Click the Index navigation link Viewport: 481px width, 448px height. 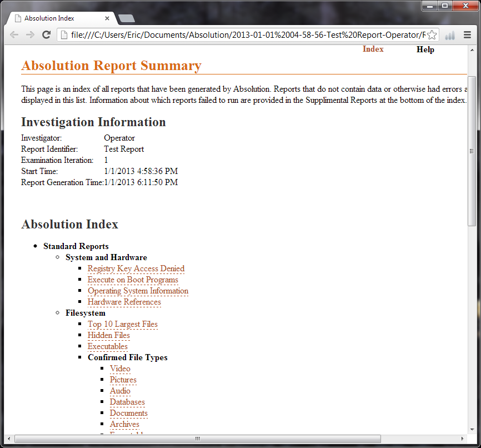pyautogui.click(x=373, y=49)
